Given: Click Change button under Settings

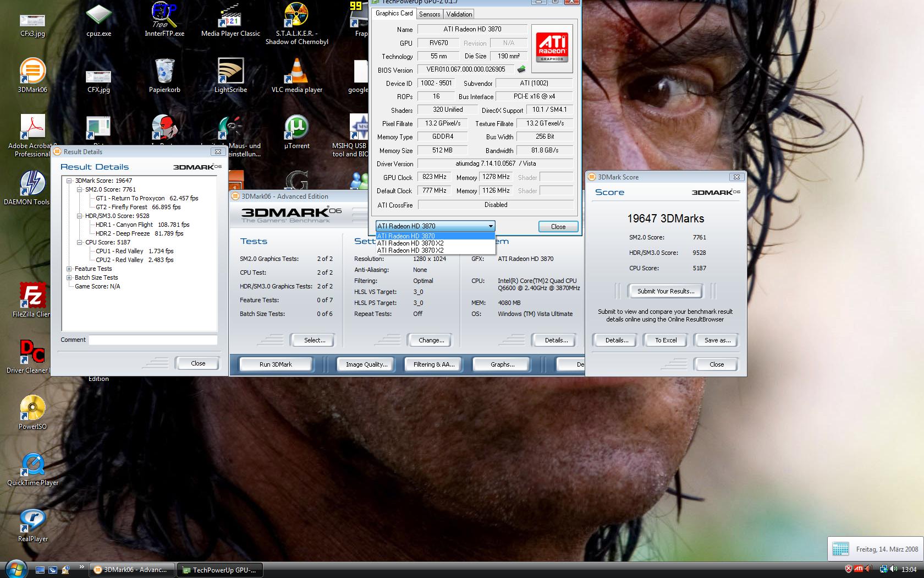Looking at the screenshot, I should 431,340.
